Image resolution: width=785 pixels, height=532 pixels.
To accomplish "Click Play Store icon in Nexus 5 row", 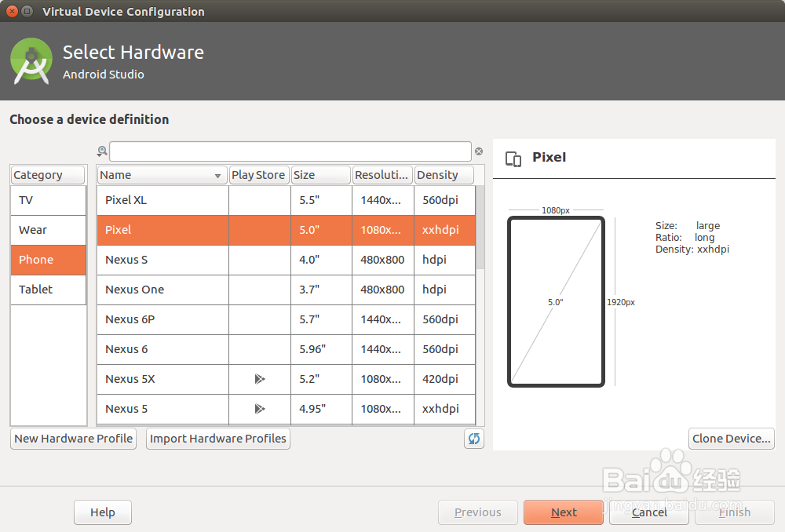I will (259, 409).
